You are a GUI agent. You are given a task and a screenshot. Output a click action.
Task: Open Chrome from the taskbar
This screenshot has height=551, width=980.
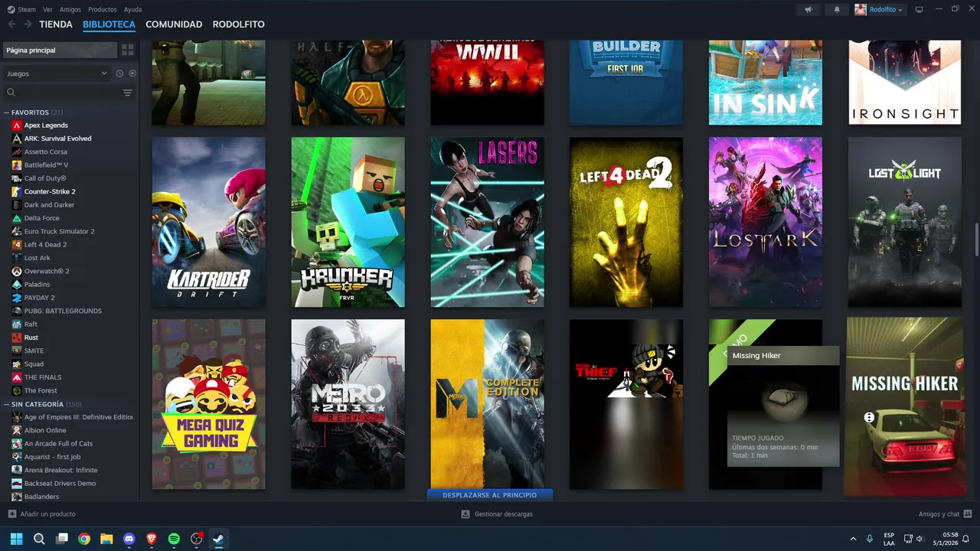coord(84,539)
